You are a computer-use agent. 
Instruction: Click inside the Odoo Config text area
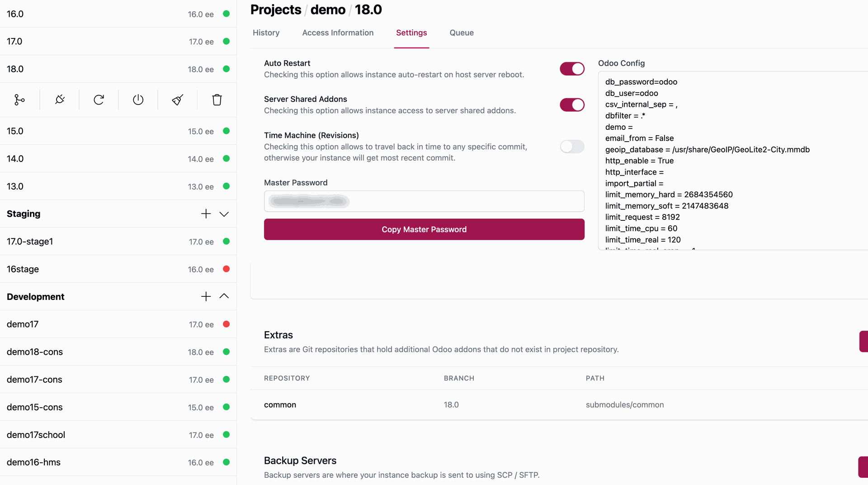coord(733,161)
